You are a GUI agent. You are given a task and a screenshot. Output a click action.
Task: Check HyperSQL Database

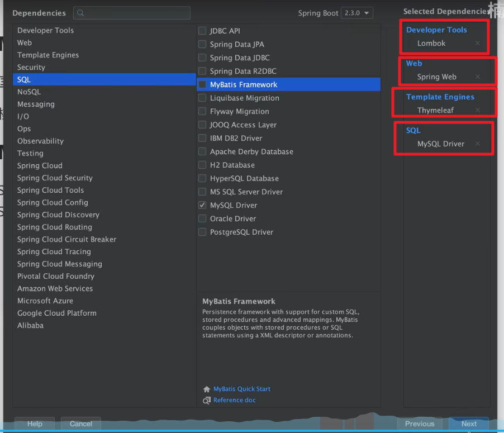202,178
